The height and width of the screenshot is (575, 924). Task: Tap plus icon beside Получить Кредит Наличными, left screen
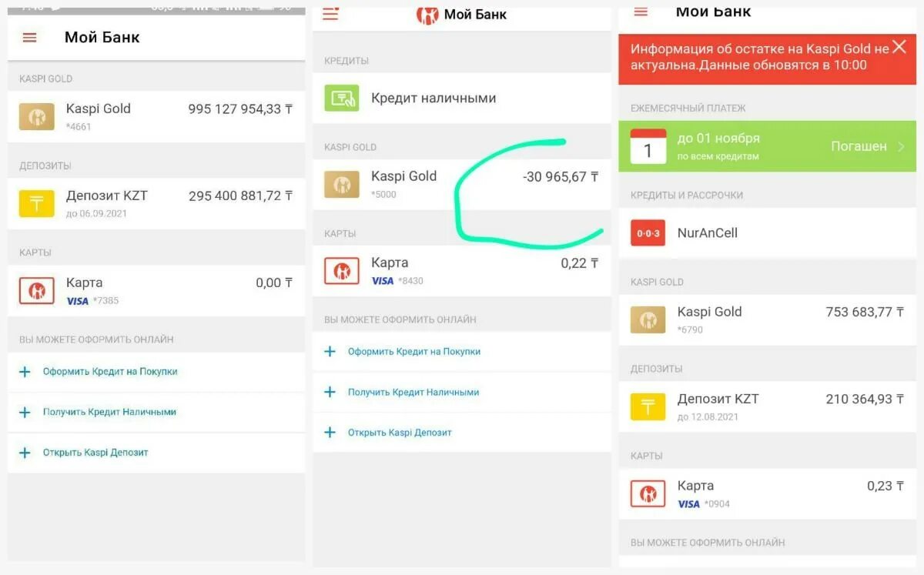pos(25,413)
